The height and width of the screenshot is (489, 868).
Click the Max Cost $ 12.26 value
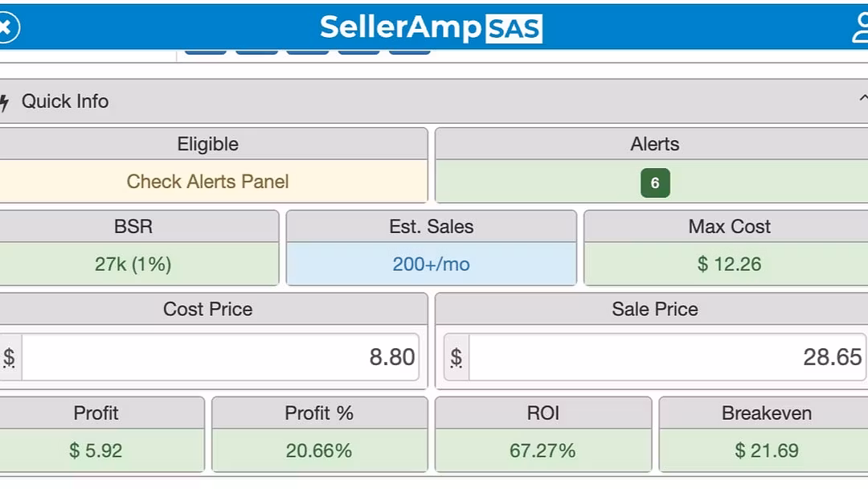(729, 265)
